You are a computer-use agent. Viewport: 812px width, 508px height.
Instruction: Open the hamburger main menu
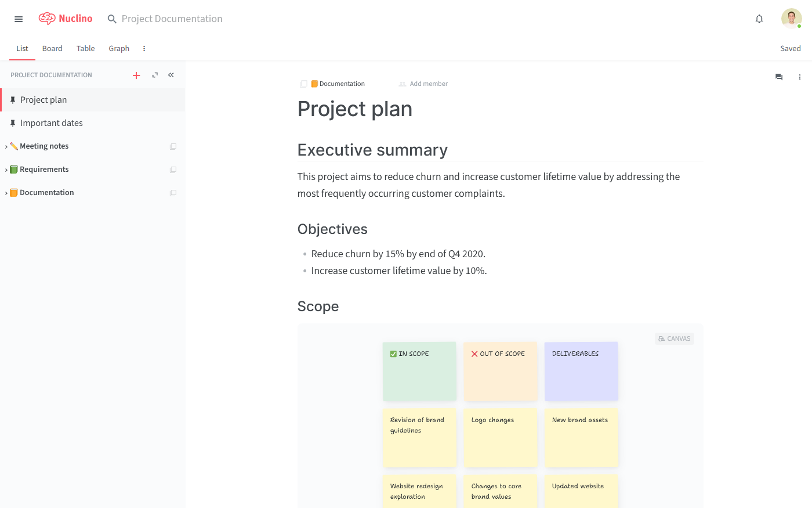click(x=19, y=19)
